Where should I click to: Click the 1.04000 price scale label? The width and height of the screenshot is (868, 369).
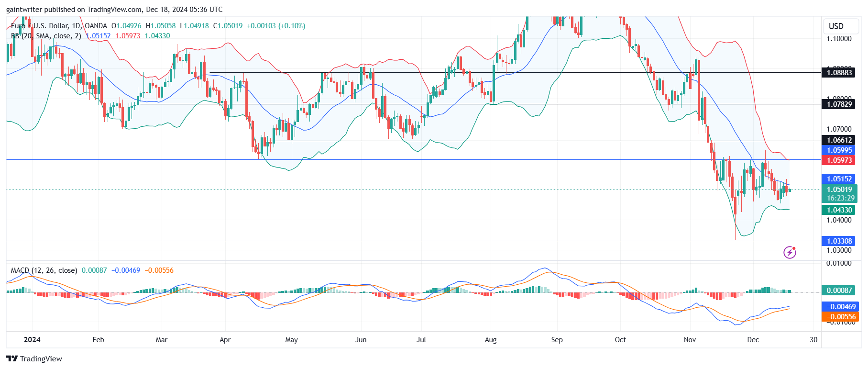(839, 220)
